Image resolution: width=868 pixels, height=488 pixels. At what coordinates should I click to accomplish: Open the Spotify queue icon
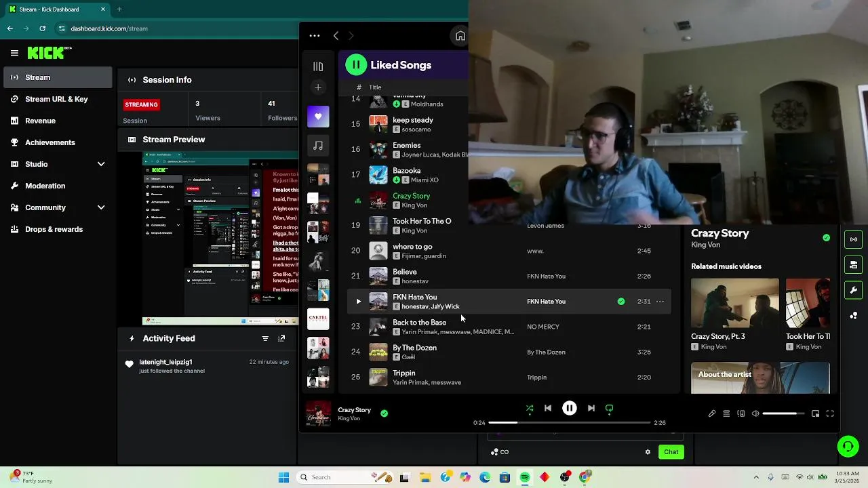click(726, 413)
